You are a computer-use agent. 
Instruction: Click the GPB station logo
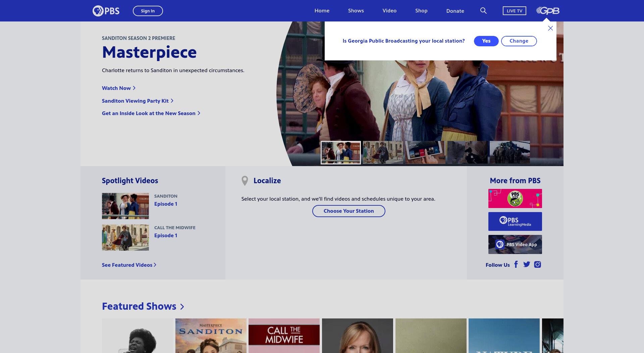(x=548, y=11)
